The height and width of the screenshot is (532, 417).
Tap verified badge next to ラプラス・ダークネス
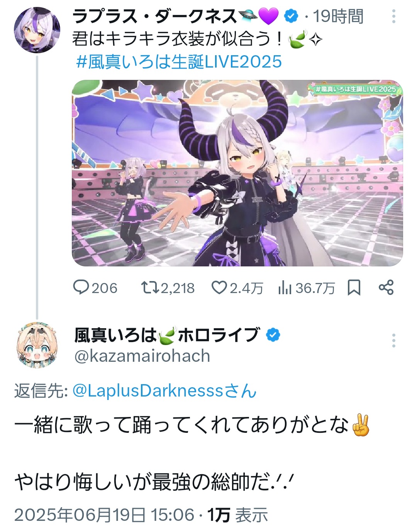291,16
